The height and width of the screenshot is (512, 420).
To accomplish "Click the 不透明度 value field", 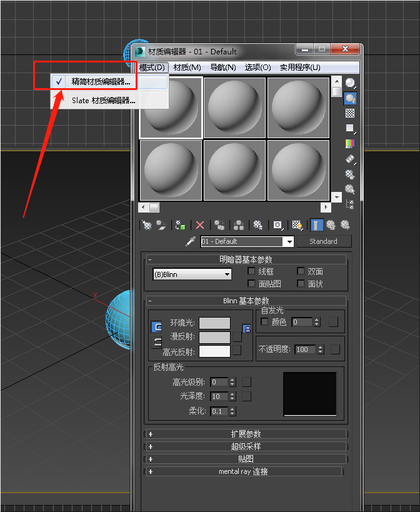I will [305, 349].
